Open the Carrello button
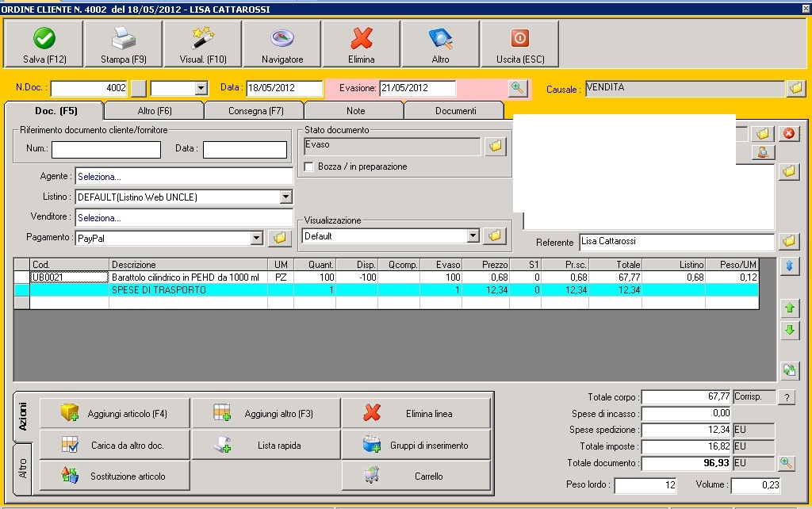The height and width of the screenshot is (509, 812). click(x=416, y=476)
